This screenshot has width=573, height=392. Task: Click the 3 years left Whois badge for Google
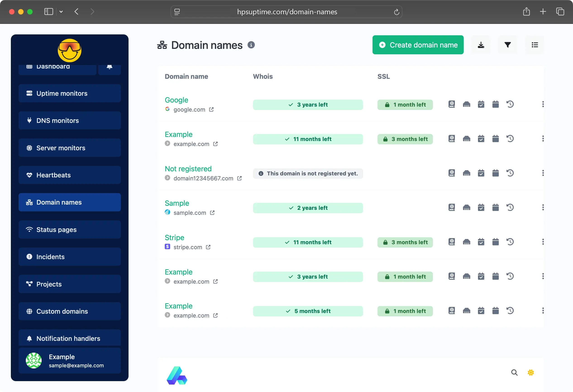point(308,105)
